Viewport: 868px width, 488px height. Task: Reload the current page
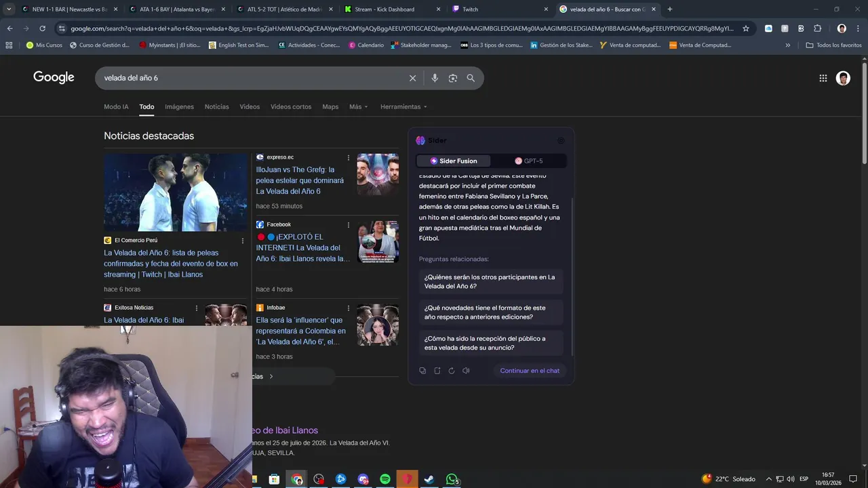tap(42, 28)
